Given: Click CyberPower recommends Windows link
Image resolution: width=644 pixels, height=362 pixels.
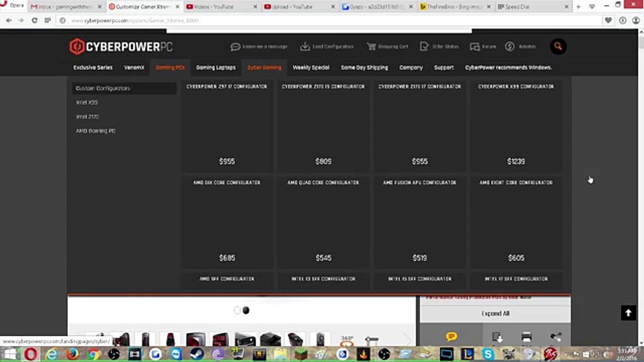Looking at the screenshot, I should point(508,67).
